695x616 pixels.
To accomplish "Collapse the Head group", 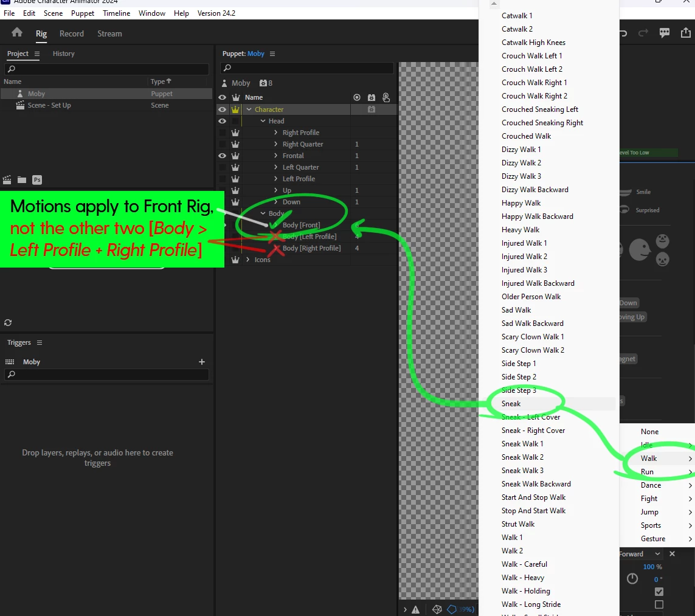I will 263,120.
